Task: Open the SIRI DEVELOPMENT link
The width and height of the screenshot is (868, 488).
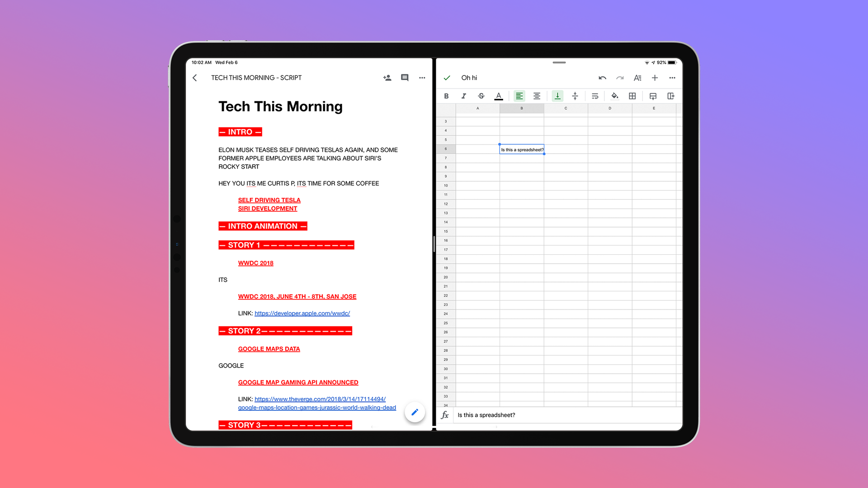Action: 268,208
